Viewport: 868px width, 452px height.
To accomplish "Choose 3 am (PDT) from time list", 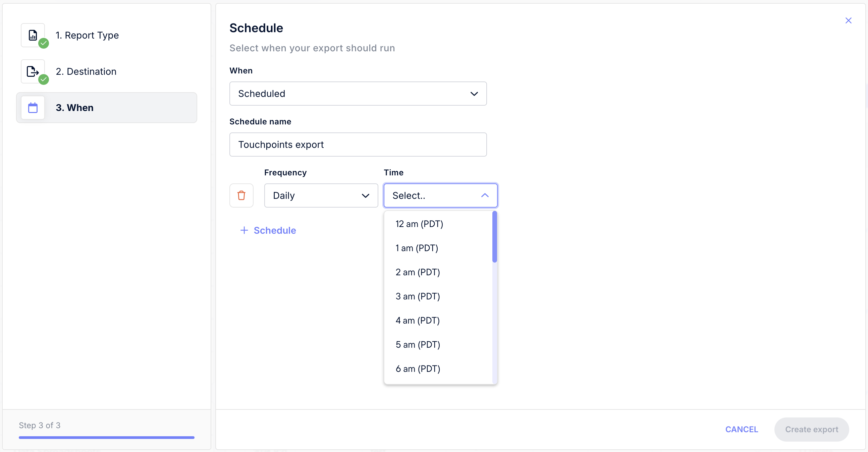I will point(418,296).
